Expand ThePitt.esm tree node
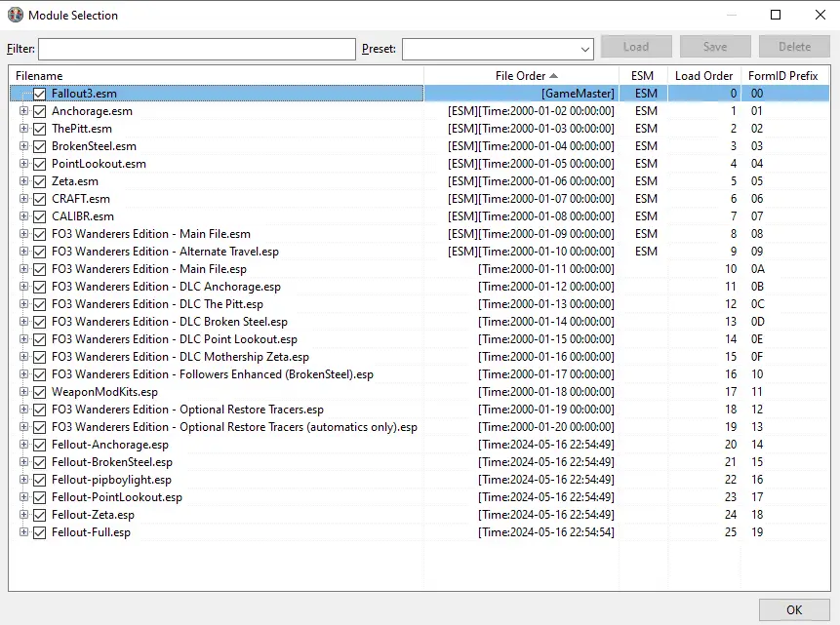This screenshot has height=625, width=840. 23,129
